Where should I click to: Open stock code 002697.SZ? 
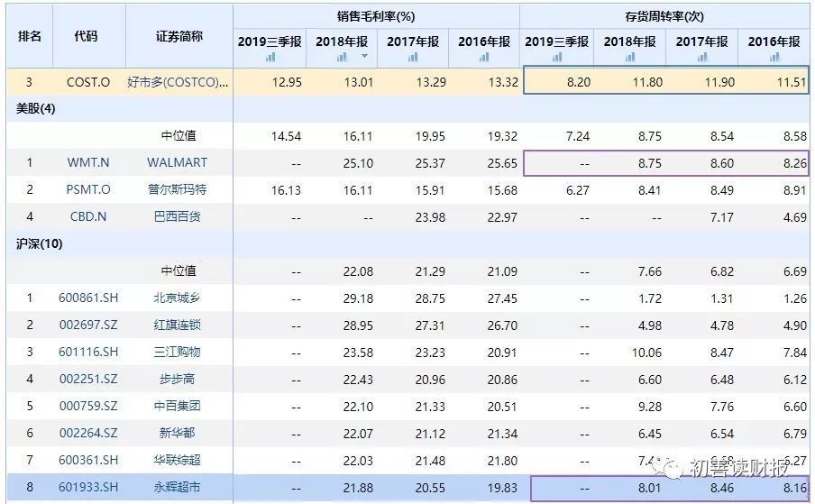pos(88,325)
